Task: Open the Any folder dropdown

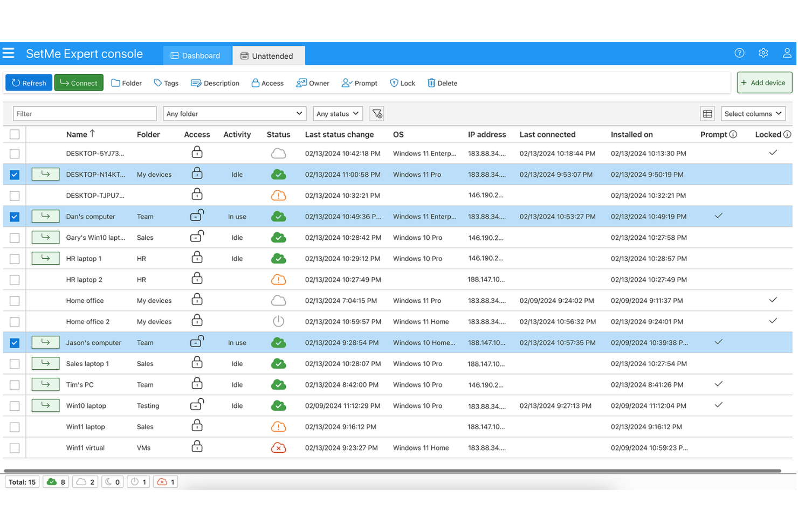Action: point(235,113)
